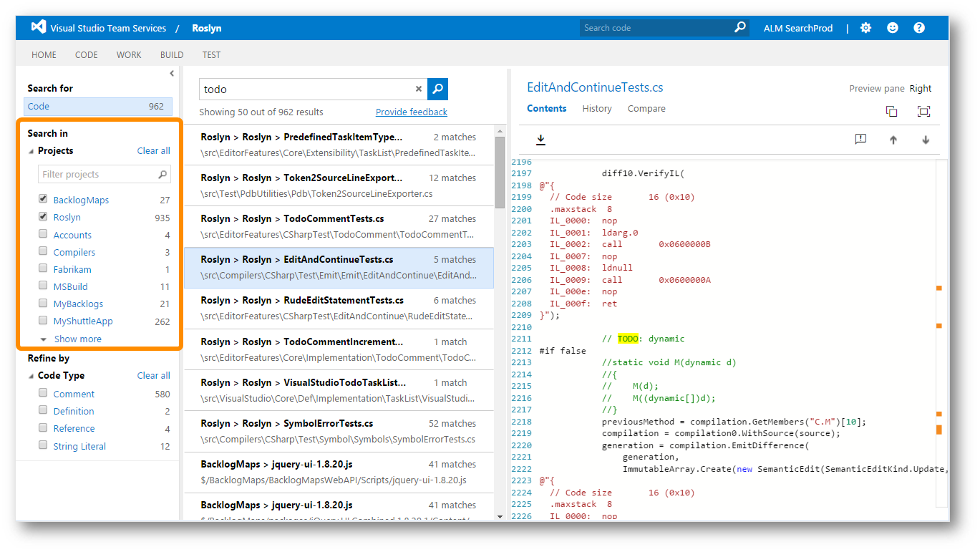Jump to next match with the down arrow

coord(925,140)
